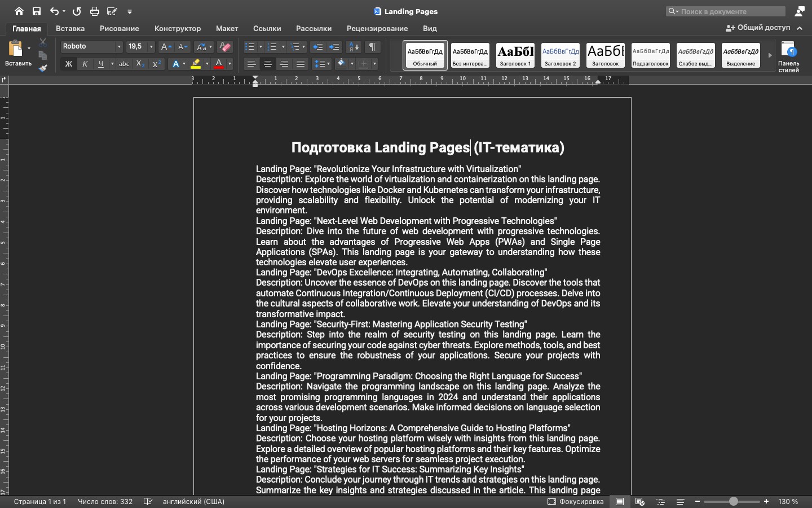The height and width of the screenshot is (508, 812).
Task: Sort text alphabetically
Action: (x=353, y=47)
